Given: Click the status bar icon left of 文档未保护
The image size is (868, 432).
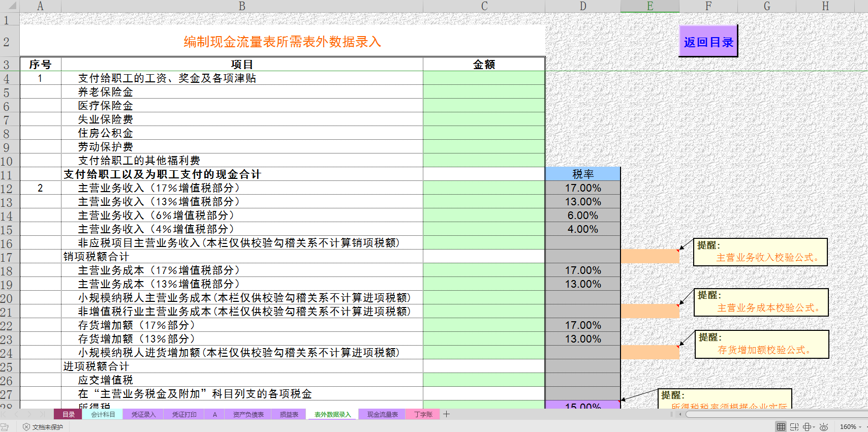Looking at the screenshot, I should (5, 427).
